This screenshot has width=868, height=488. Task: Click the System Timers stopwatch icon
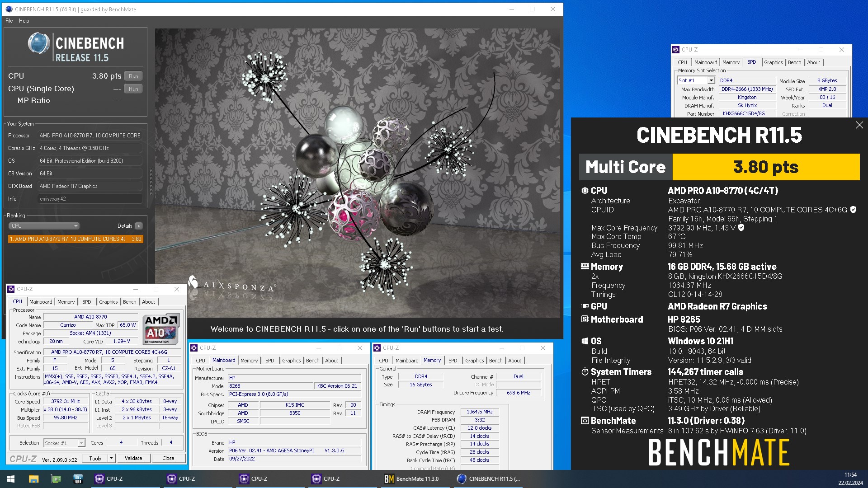585,372
